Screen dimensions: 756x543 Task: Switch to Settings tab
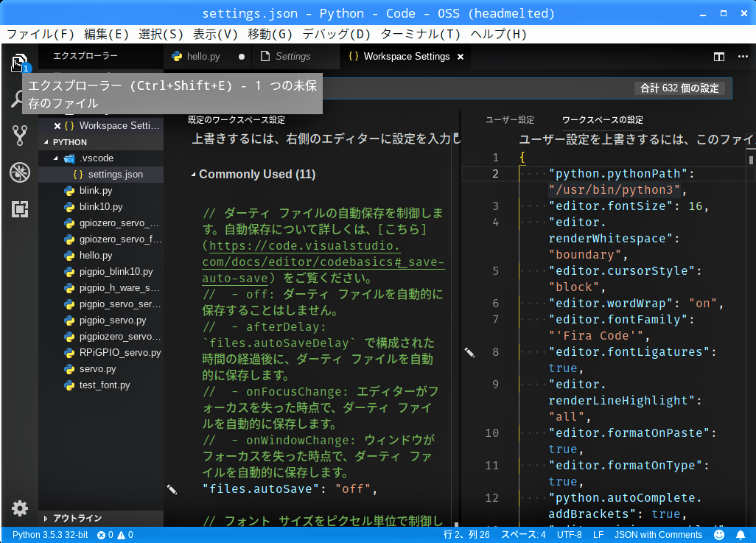tap(293, 57)
